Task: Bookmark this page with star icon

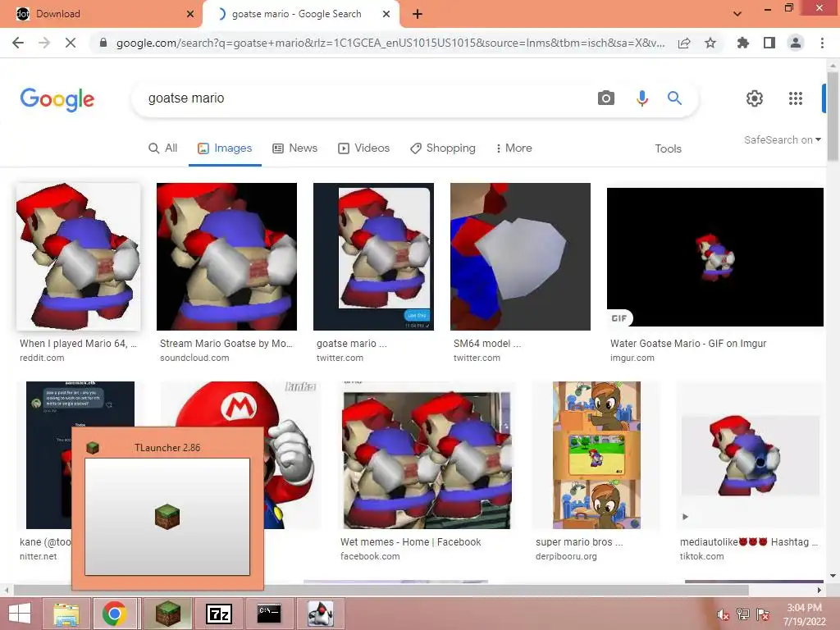Action: pyautogui.click(x=710, y=43)
